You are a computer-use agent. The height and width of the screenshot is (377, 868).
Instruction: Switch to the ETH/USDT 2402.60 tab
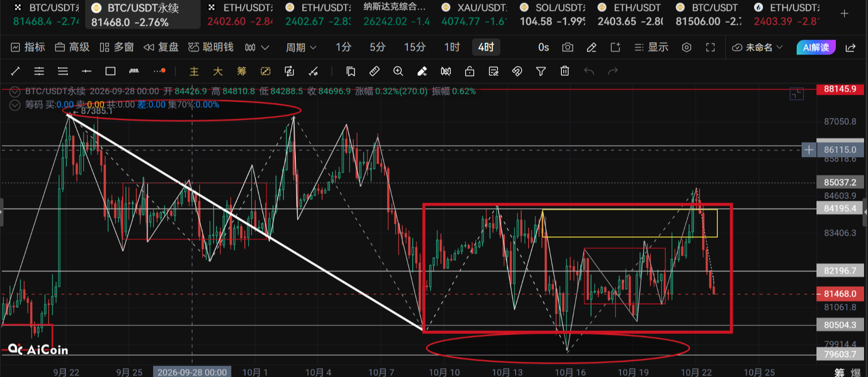[240, 14]
